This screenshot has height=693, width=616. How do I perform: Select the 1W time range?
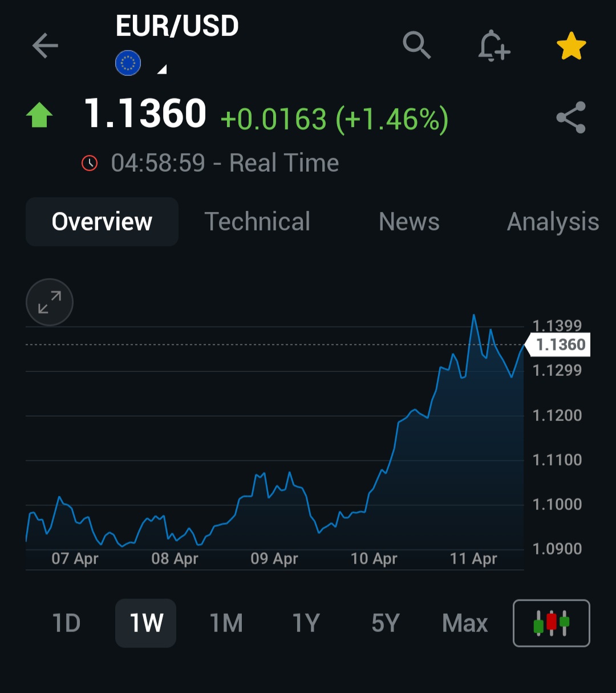tap(146, 623)
